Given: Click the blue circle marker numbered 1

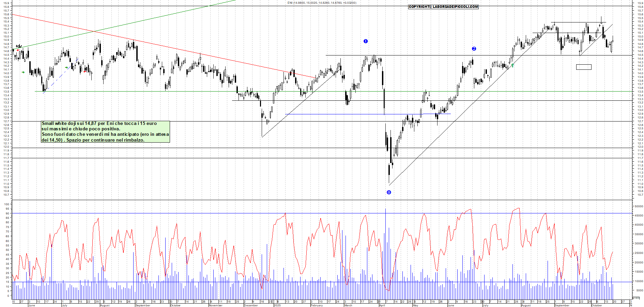Looking at the screenshot, I should tap(366, 41).
